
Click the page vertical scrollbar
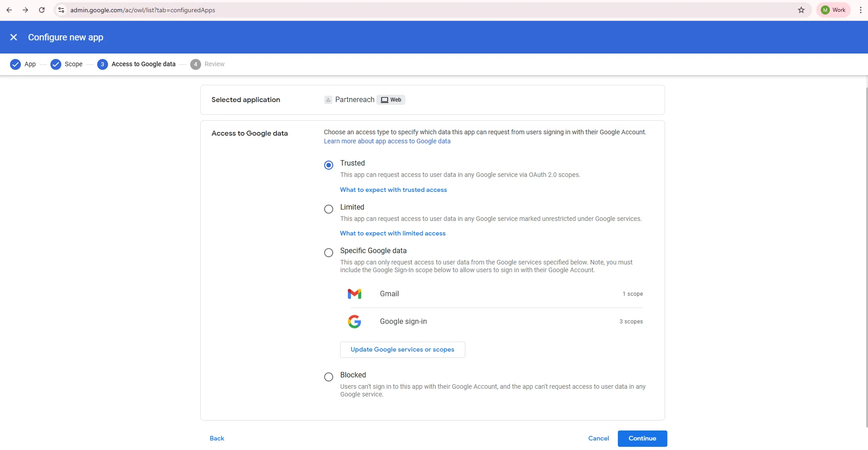tap(866, 256)
